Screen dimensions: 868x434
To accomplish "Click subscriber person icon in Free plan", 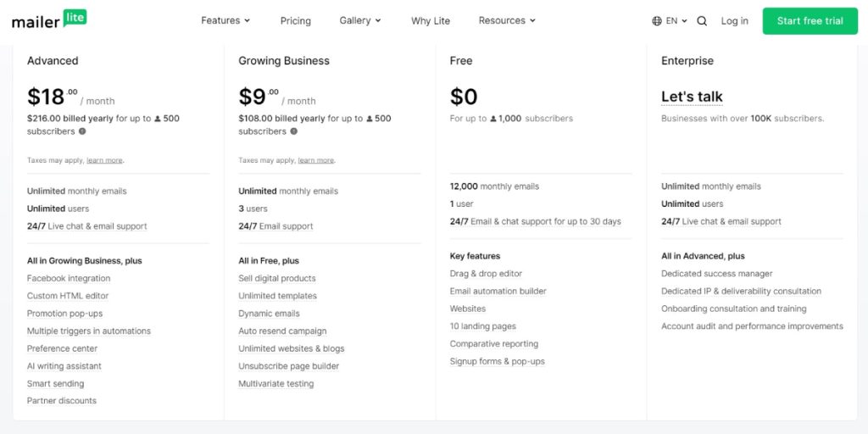I will tap(493, 119).
